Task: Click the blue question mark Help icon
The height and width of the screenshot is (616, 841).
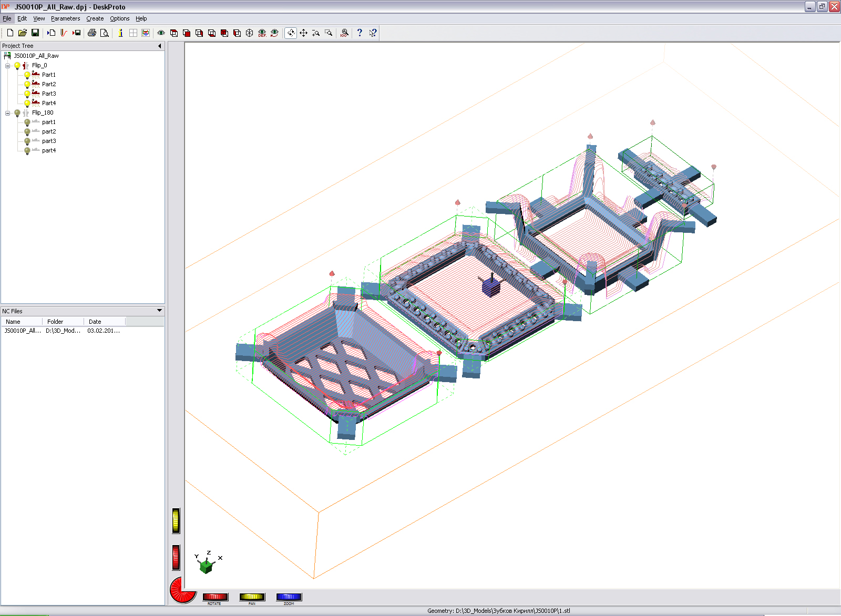Action: coord(360,33)
